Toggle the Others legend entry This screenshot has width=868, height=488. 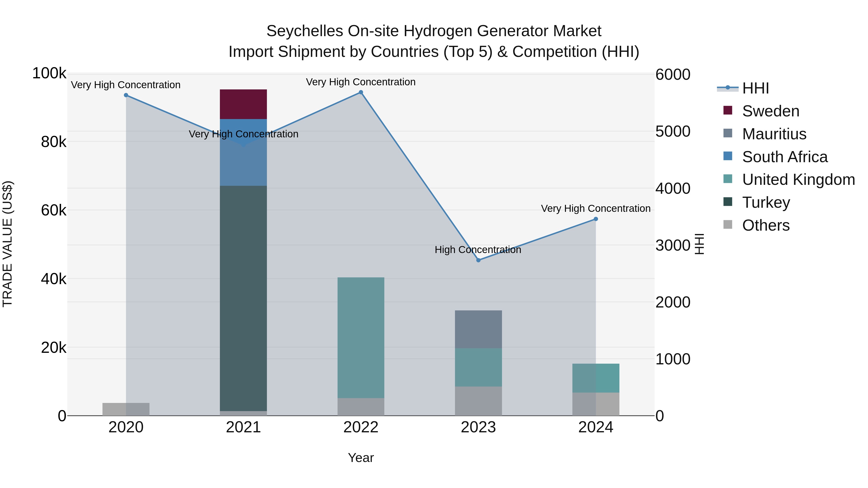756,225
